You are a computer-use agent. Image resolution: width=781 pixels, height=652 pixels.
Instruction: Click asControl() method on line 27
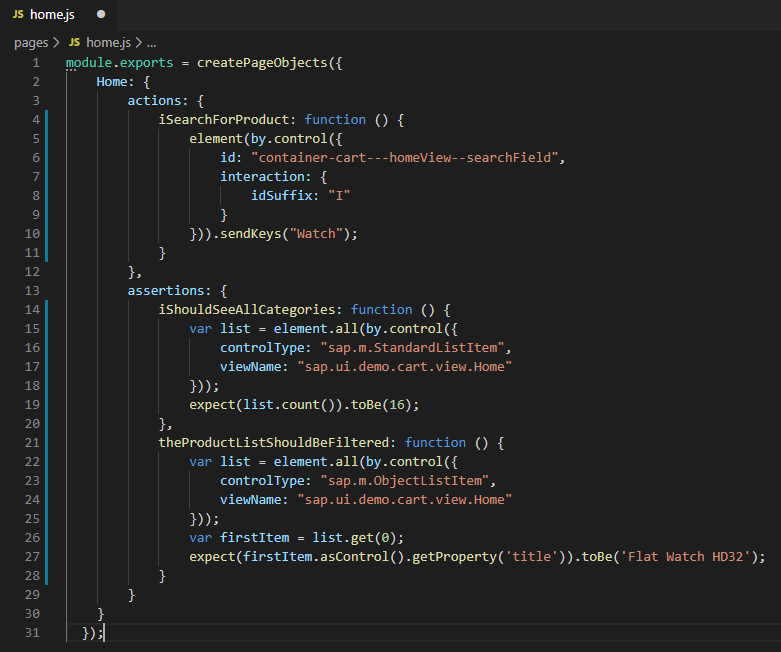pyautogui.click(x=362, y=557)
